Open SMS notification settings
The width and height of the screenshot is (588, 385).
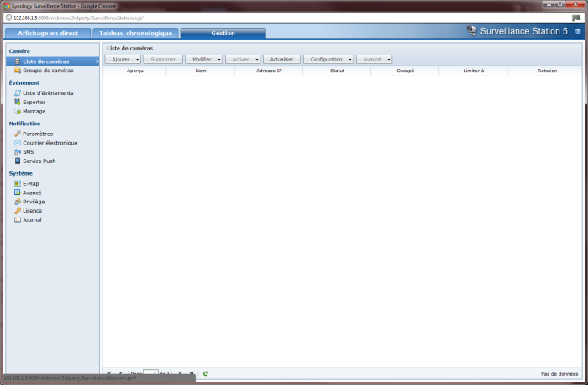29,151
